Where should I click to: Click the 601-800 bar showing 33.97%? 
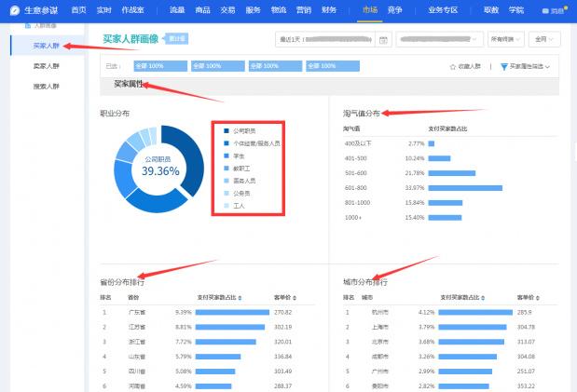point(465,188)
